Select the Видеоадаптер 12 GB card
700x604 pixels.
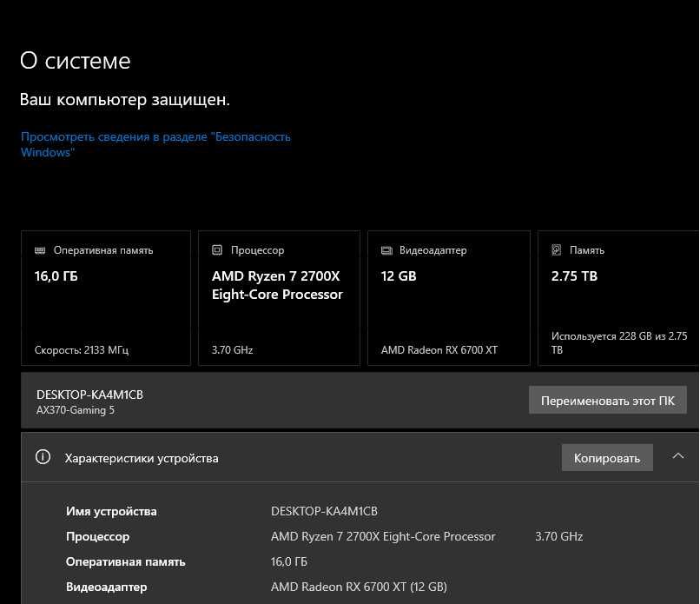pos(449,298)
